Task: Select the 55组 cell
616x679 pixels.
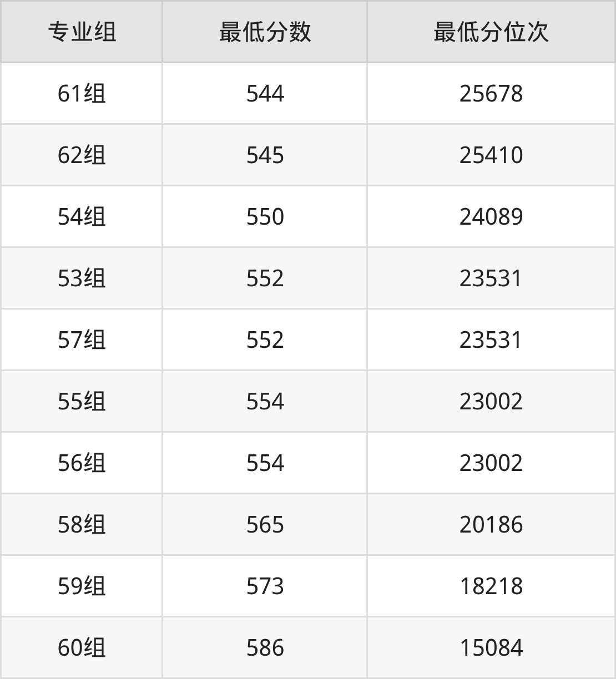Action: (82, 401)
